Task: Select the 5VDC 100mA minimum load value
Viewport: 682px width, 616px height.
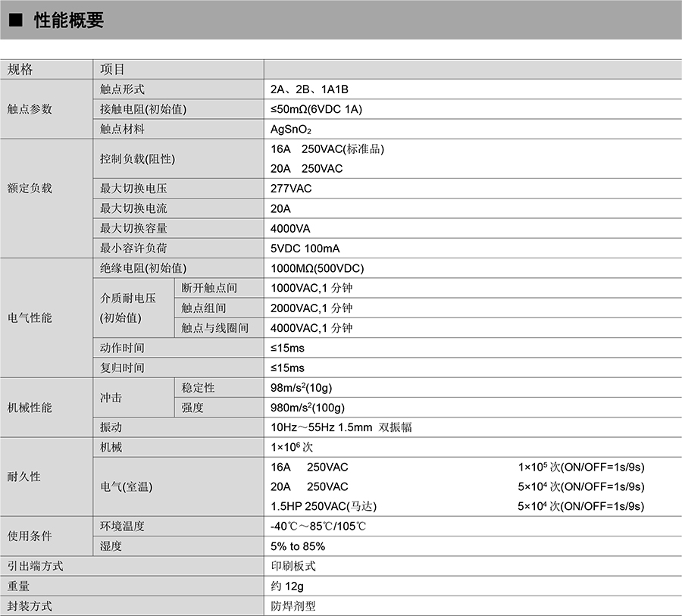Action: pyautogui.click(x=305, y=249)
